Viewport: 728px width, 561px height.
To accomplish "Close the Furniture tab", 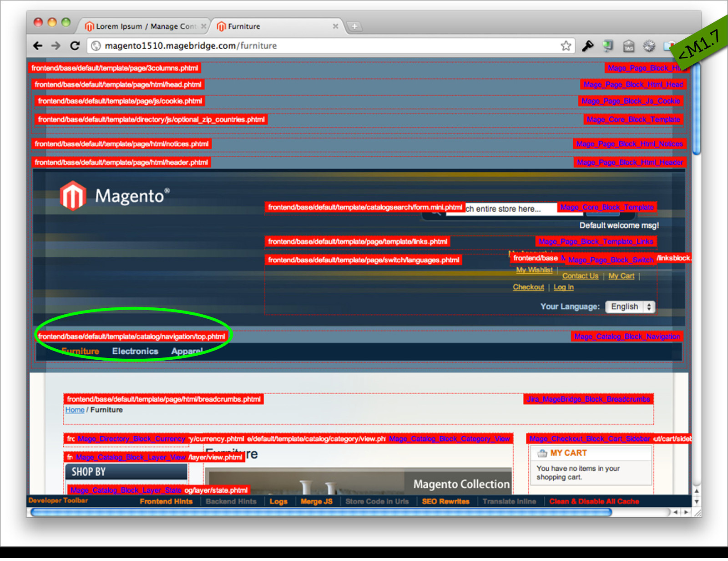I will tap(335, 26).
